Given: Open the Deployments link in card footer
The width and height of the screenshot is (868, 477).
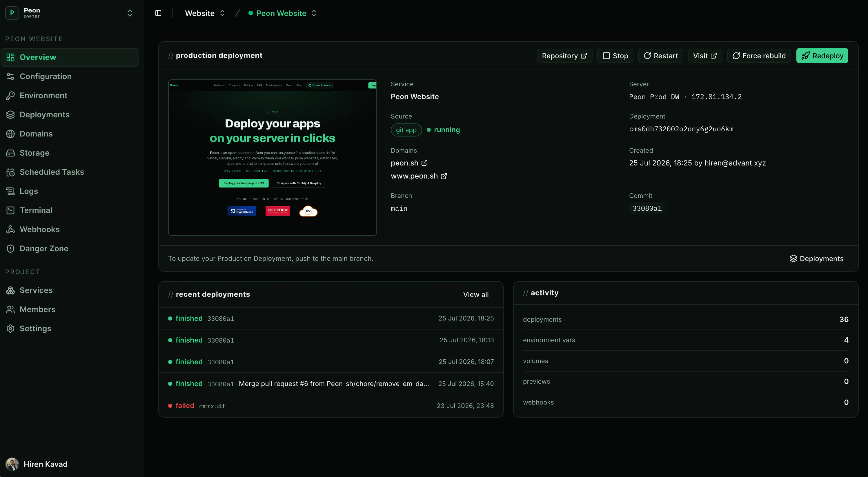Looking at the screenshot, I should [x=817, y=259].
